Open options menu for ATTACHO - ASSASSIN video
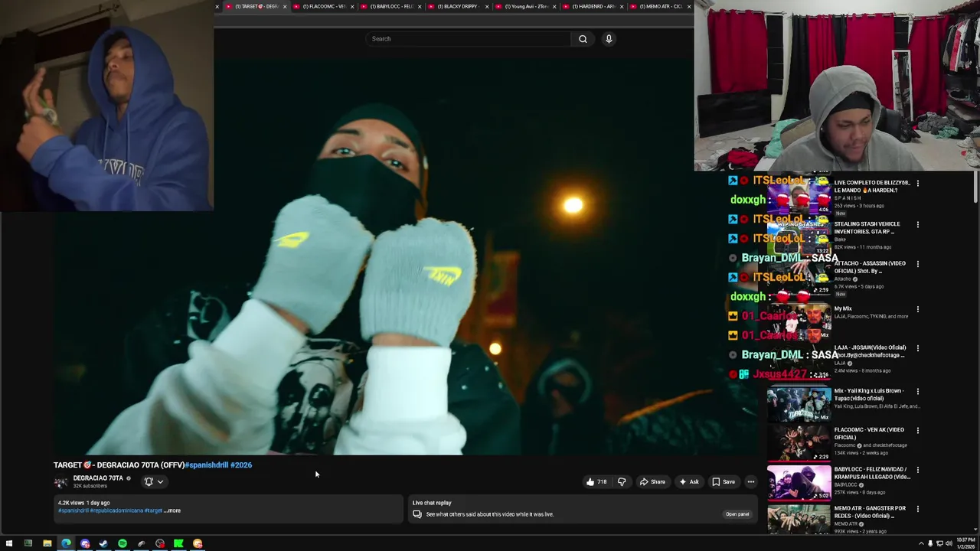Screen dimensions: 980x551 pyautogui.click(x=917, y=264)
